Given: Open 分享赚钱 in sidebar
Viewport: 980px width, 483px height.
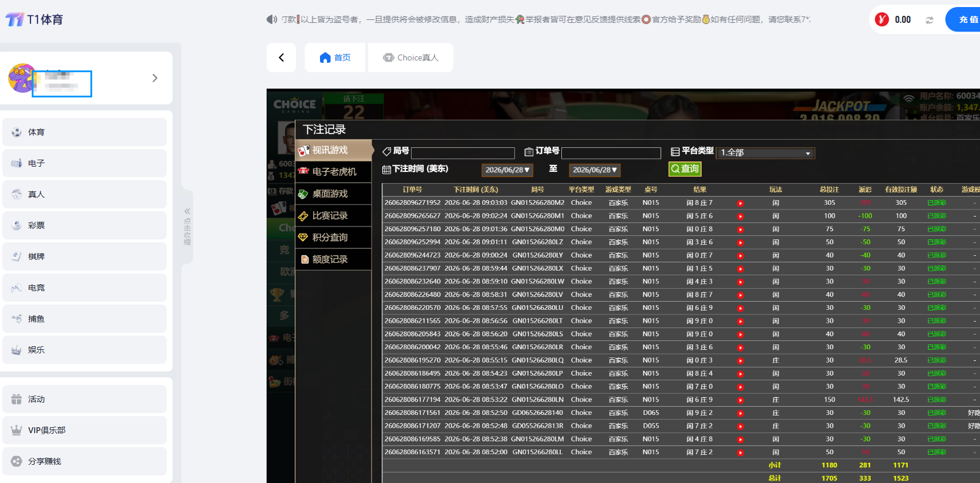Looking at the screenshot, I should coord(85,461).
